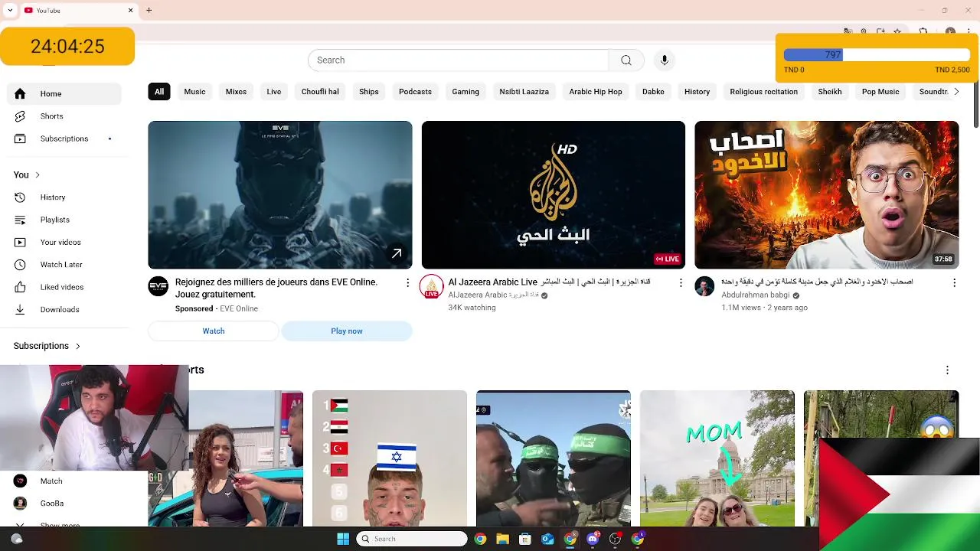Open History in the sidebar
The image size is (980, 551).
click(x=64, y=197)
